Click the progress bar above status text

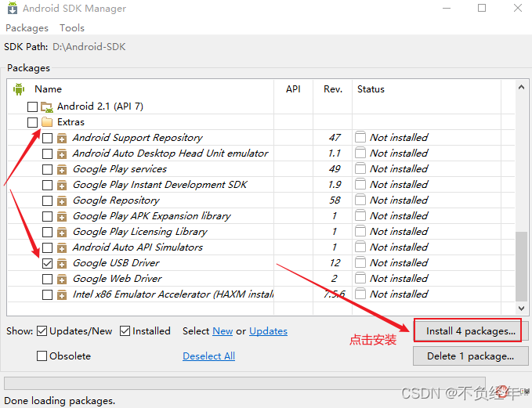click(x=244, y=383)
